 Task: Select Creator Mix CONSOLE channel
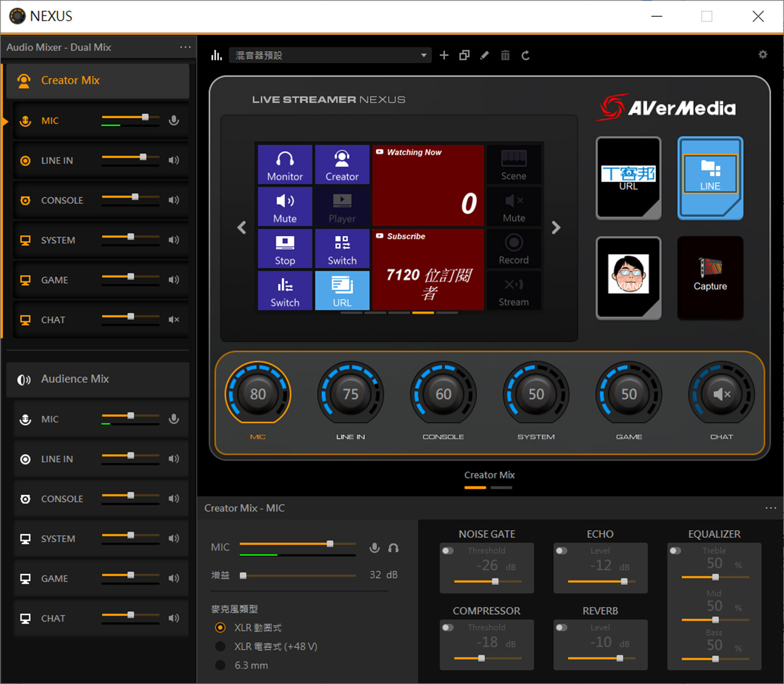[x=101, y=200]
